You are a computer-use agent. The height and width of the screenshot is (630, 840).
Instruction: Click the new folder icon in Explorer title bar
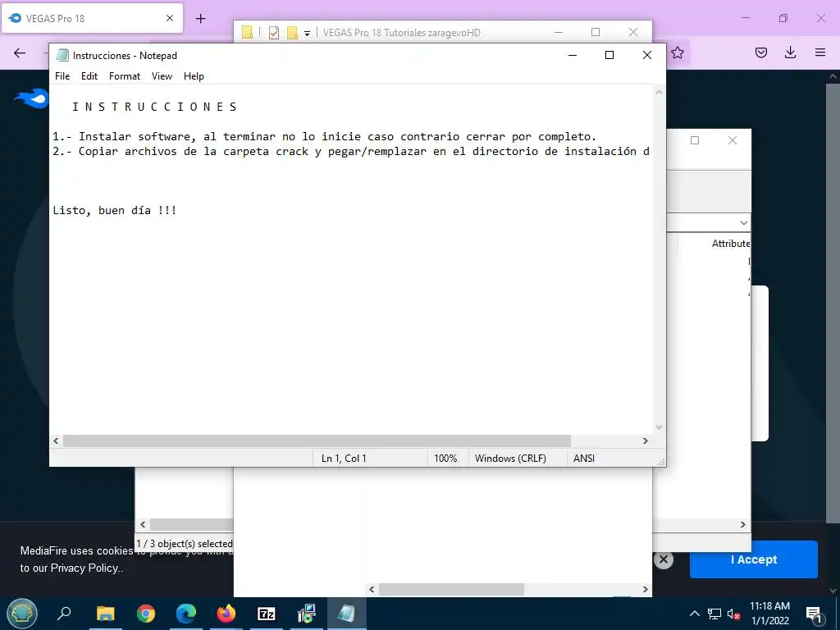point(292,33)
